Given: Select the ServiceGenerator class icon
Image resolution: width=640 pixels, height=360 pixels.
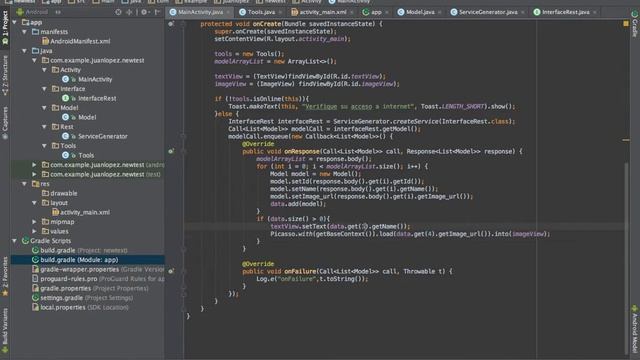Looking at the screenshot, I should click(65, 136).
